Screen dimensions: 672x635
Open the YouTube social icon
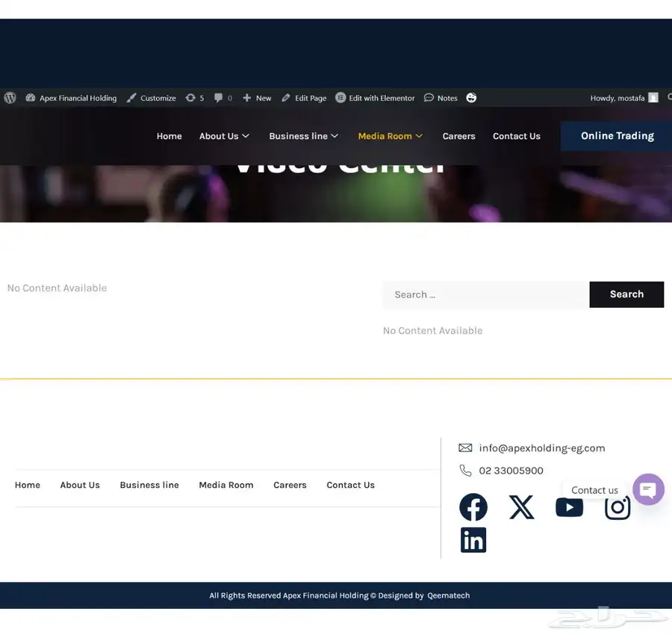coord(569,507)
